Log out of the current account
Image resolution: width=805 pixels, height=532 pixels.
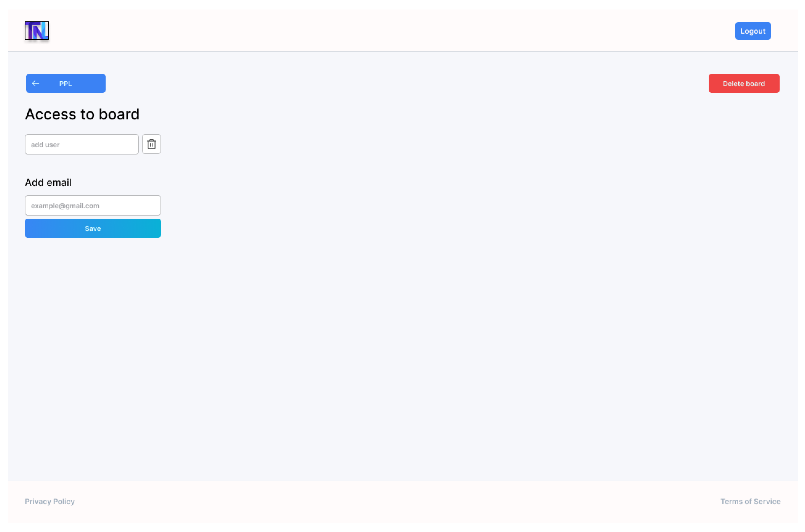(752, 31)
